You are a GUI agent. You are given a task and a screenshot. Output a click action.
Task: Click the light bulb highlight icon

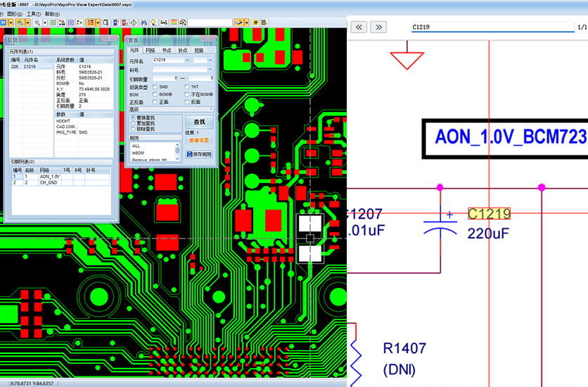[153, 23]
